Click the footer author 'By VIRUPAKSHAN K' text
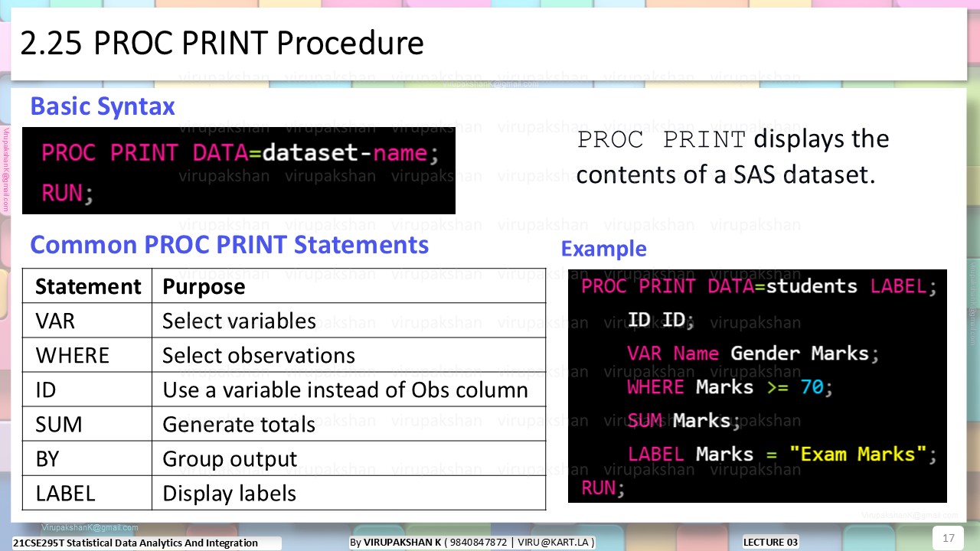 (395, 542)
